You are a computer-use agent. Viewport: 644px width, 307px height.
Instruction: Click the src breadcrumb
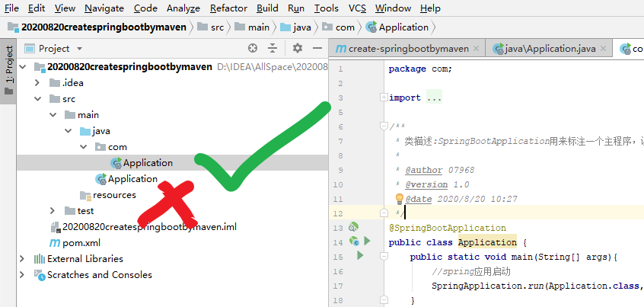pyautogui.click(x=211, y=27)
